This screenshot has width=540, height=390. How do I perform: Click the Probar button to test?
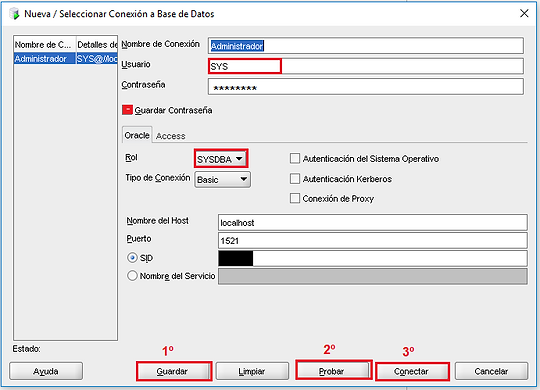click(x=333, y=370)
